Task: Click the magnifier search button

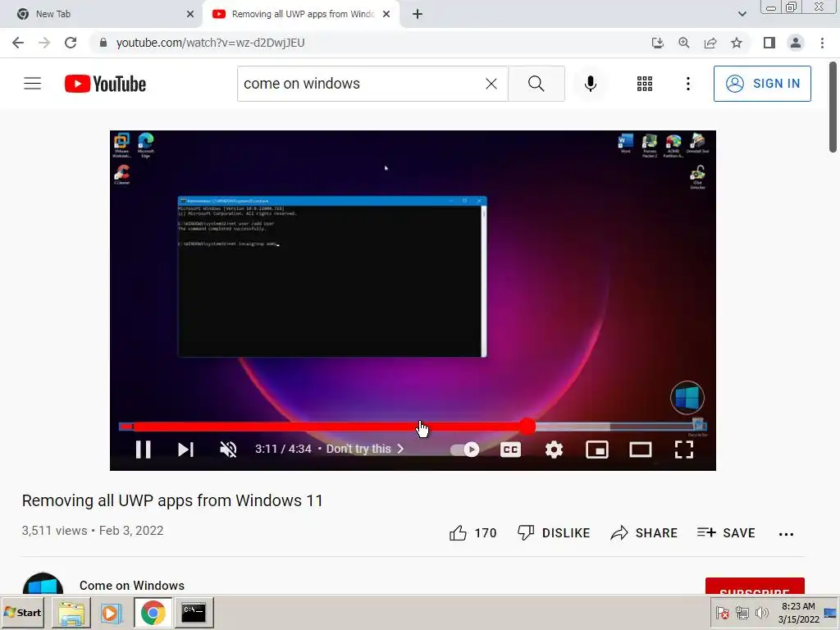Action: click(x=536, y=84)
